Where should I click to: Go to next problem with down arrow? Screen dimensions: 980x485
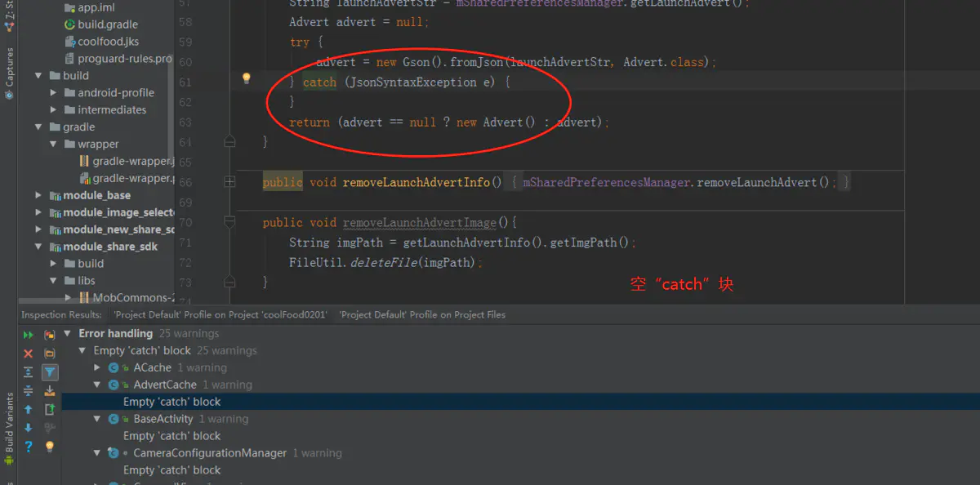tap(29, 428)
